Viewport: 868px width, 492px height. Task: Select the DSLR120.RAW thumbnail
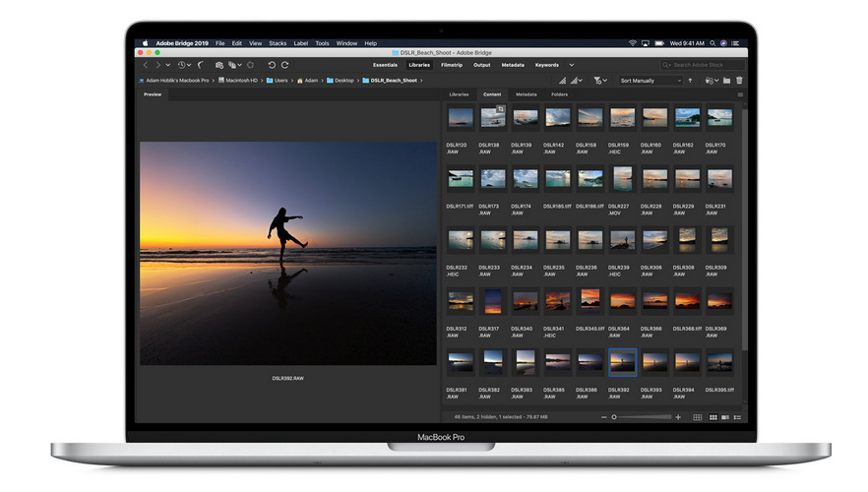tap(461, 118)
